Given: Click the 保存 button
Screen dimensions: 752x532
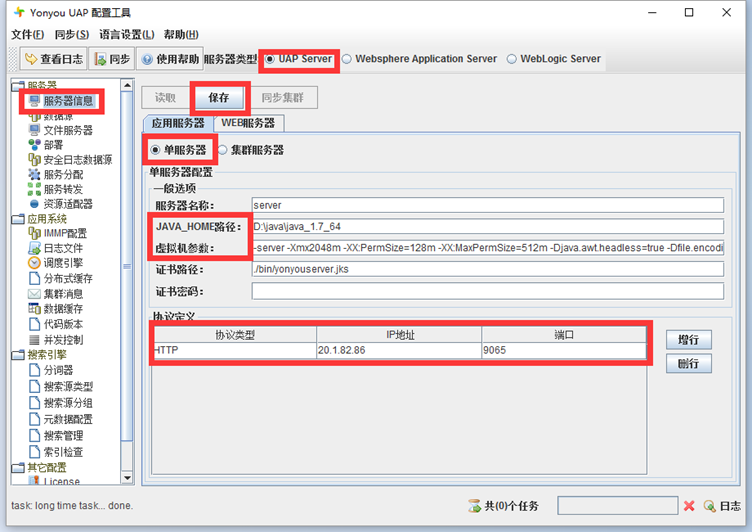Looking at the screenshot, I should [x=219, y=98].
